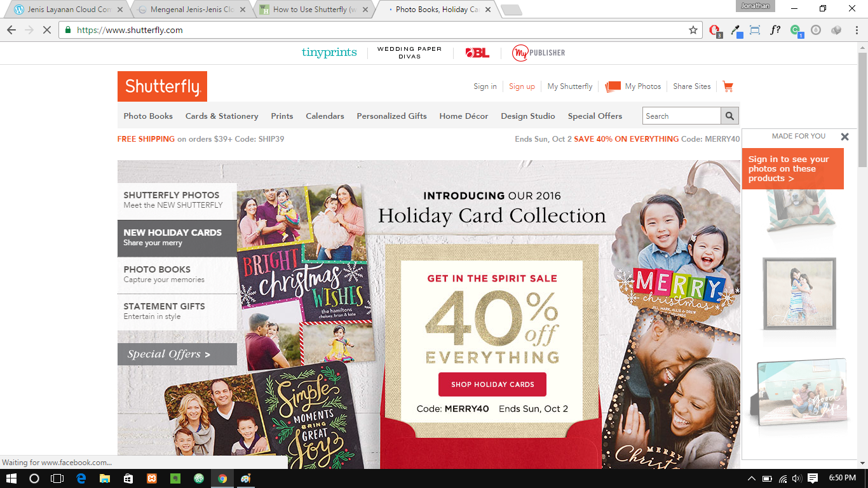Open the My Photos stack icon
The height and width of the screenshot is (488, 868).
613,86
